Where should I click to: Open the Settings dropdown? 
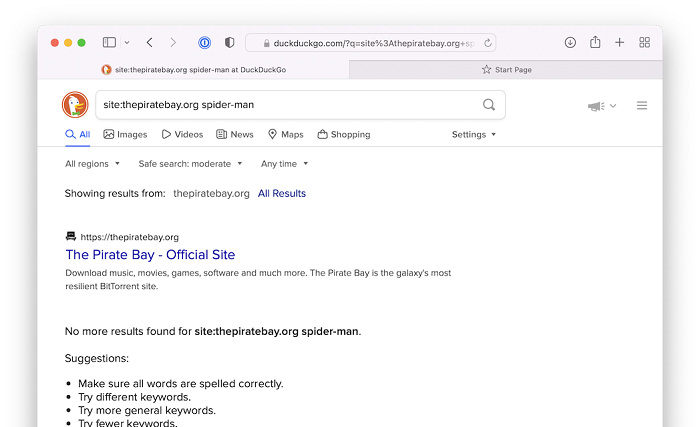[x=473, y=134]
